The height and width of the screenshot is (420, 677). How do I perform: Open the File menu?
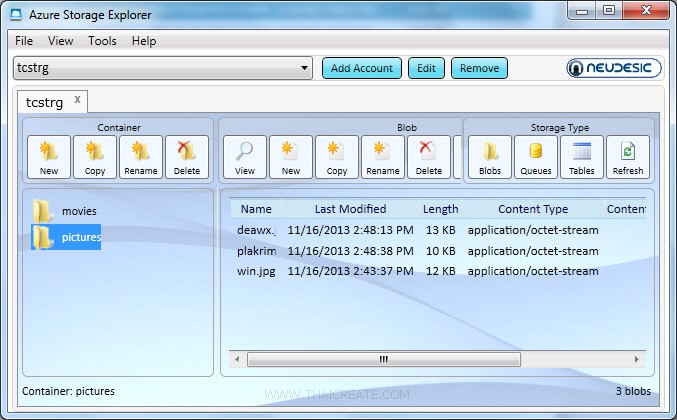click(24, 41)
